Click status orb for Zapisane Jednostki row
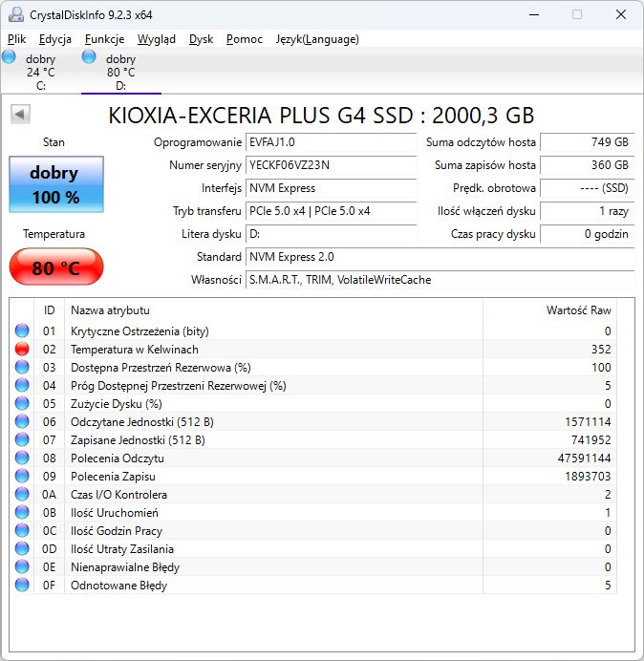The width and height of the screenshot is (644, 661). (22, 439)
